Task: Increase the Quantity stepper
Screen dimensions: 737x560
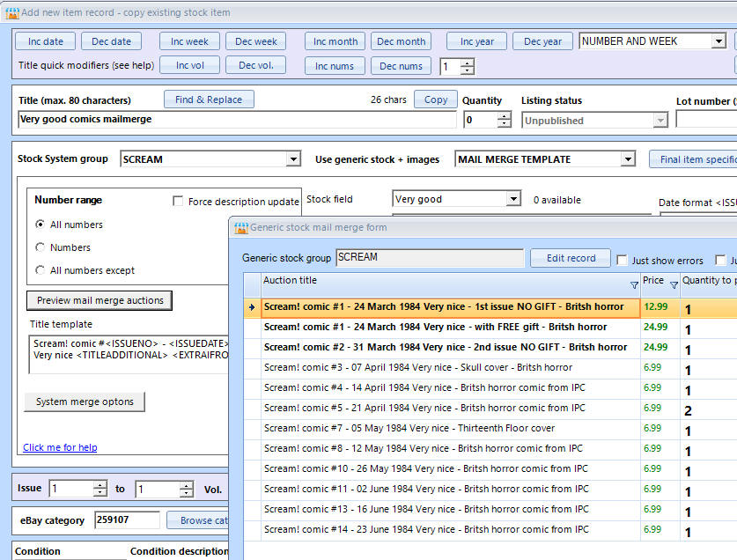Action: 504,116
